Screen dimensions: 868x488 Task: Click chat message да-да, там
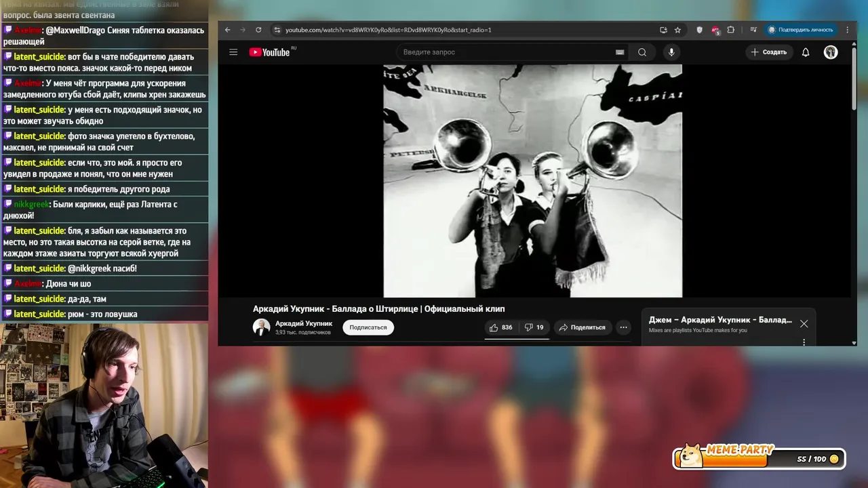[x=87, y=299]
